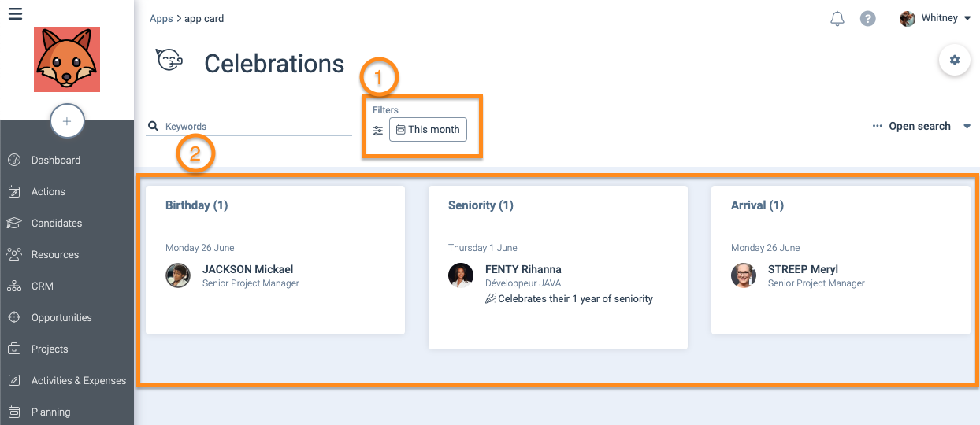980x425 pixels.
Task: Click the filter sliders icon
Action: (x=378, y=131)
